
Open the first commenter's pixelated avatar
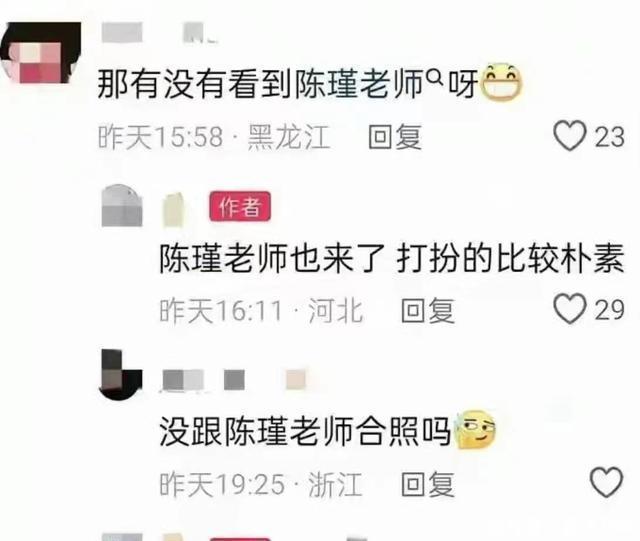click(41, 53)
